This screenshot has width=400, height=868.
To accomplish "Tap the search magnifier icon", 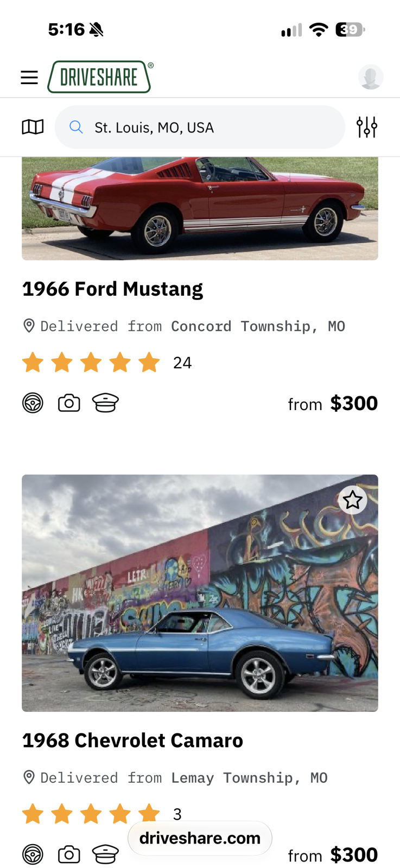I will pos(76,127).
